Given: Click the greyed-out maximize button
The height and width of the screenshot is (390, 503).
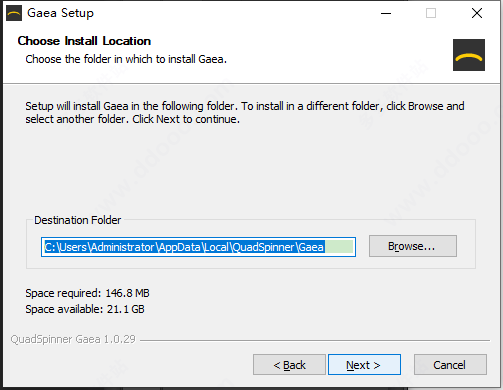Looking at the screenshot, I should [431, 13].
